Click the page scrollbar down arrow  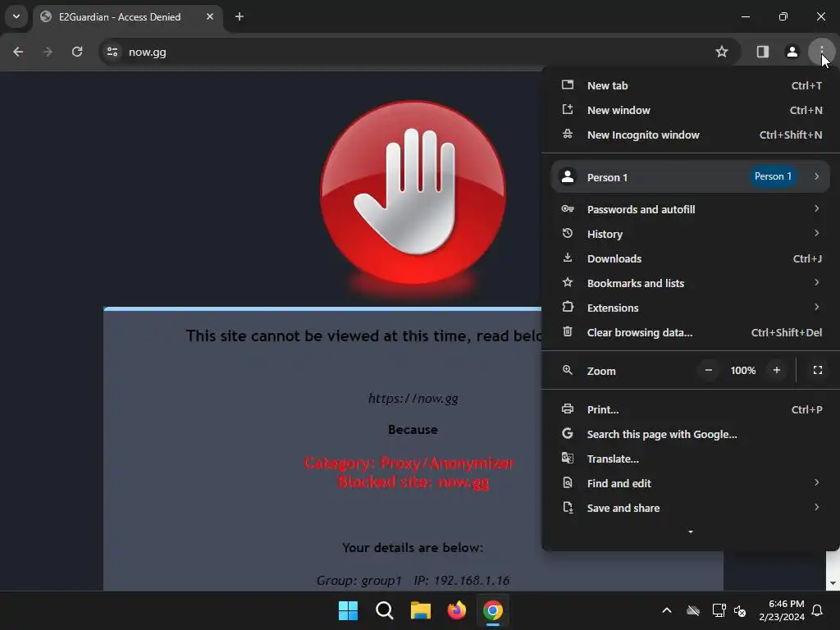point(833,584)
